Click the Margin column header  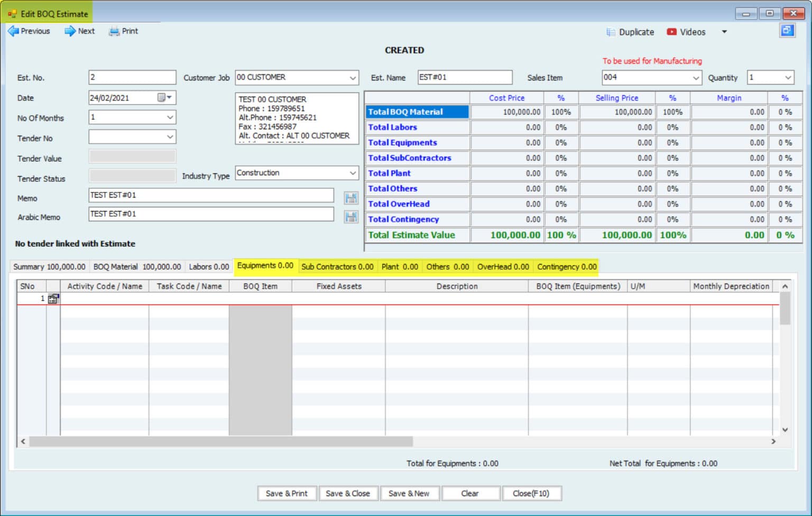pos(729,98)
